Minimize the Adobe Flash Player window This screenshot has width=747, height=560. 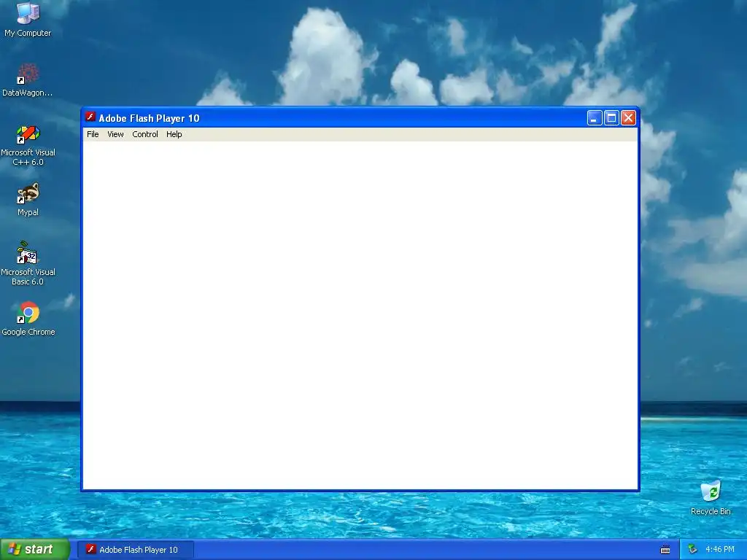coord(594,117)
